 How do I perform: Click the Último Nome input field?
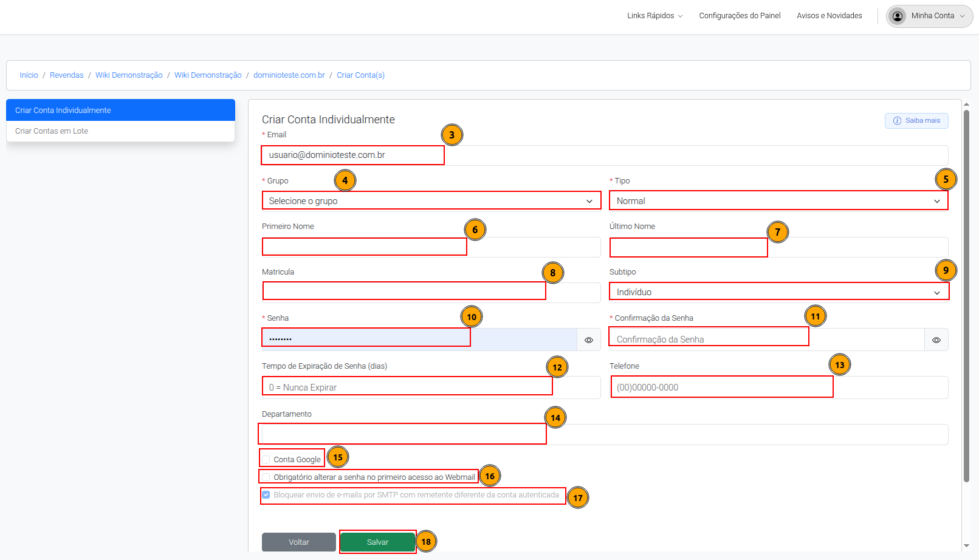(x=778, y=247)
